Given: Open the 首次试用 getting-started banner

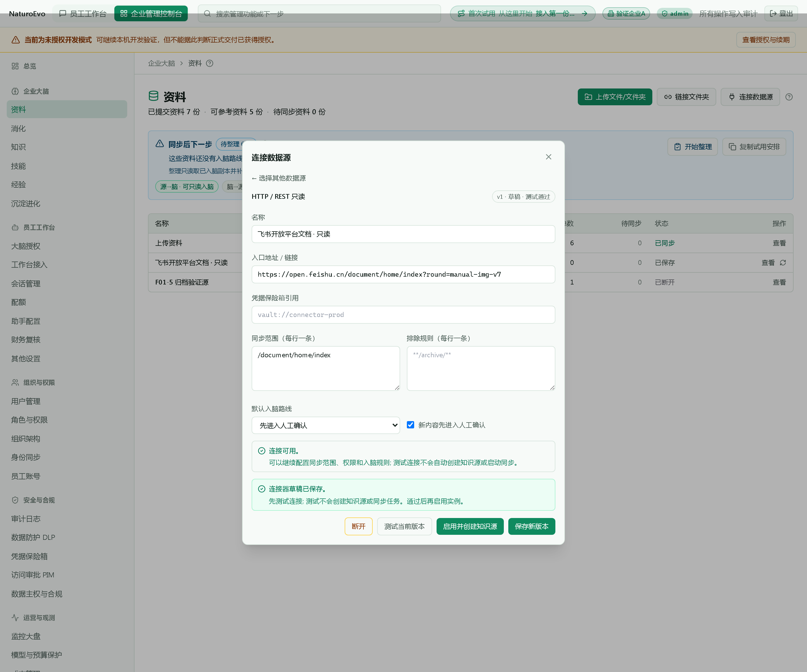Looking at the screenshot, I should (523, 14).
